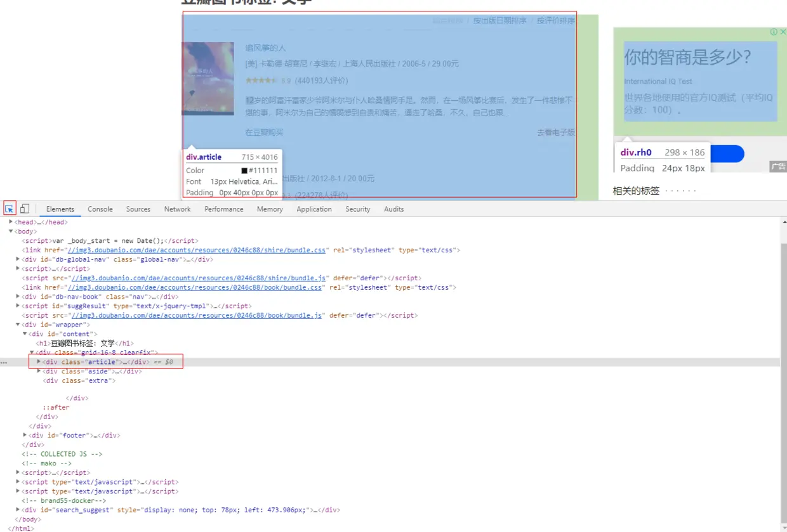Click the more-actions ellipsis beside div.article node
This screenshot has height=532, width=787.
pos(4,361)
